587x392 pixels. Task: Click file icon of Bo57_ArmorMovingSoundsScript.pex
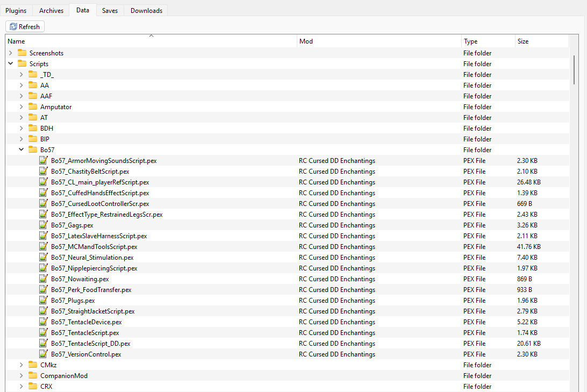pyautogui.click(x=44, y=160)
